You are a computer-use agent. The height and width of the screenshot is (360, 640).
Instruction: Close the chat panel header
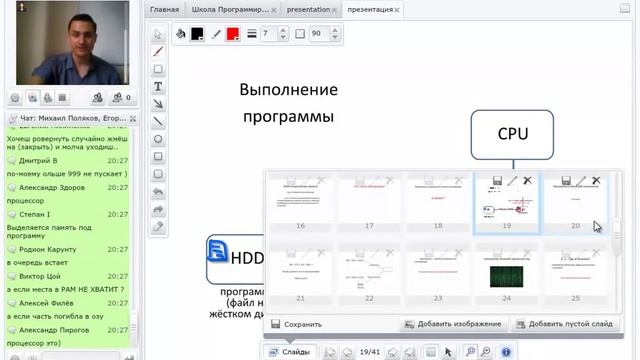(x=133, y=118)
